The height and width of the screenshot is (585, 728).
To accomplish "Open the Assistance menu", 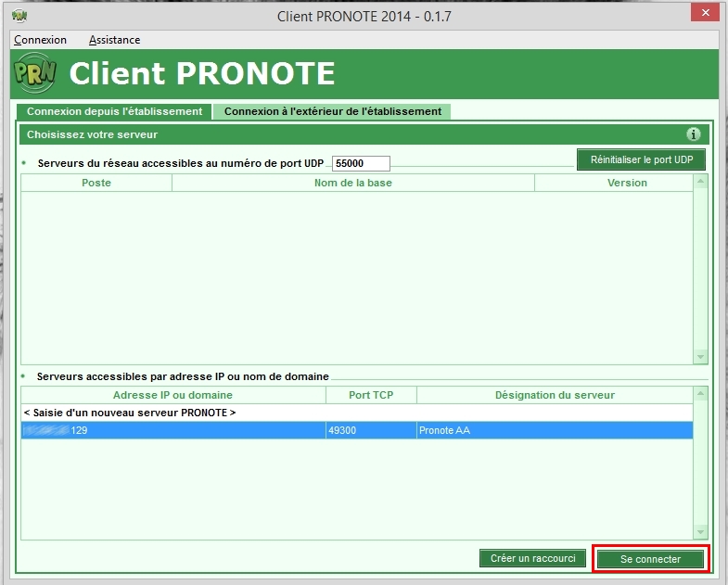I will (x=114, y=40).
